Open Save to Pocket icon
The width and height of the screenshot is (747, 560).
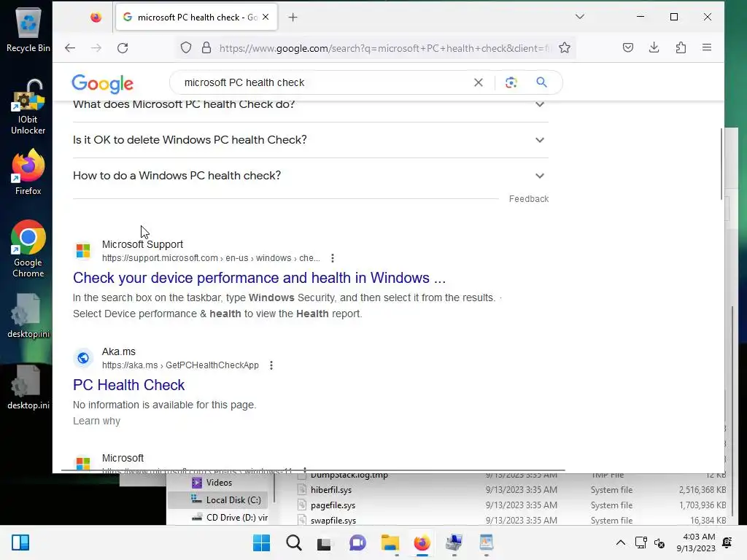click(628, 47)
